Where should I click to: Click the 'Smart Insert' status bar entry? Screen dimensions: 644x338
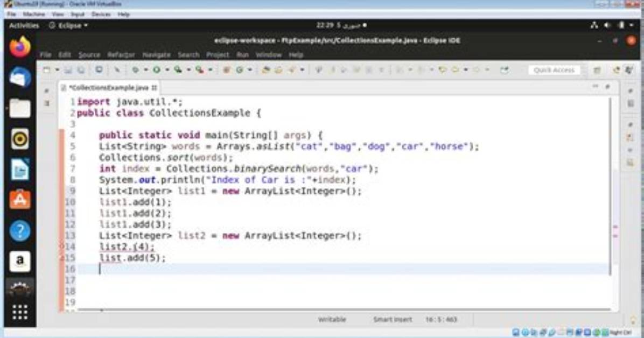pyautogui.click(x=392, y=320)
